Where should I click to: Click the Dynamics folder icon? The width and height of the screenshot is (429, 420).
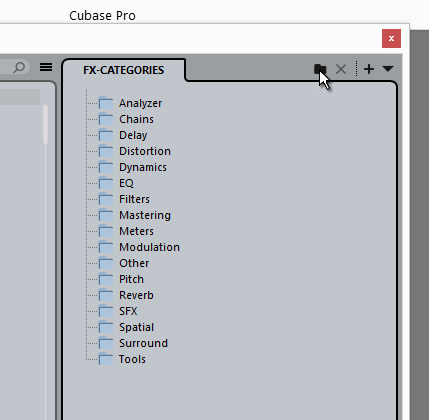(106, 167)
